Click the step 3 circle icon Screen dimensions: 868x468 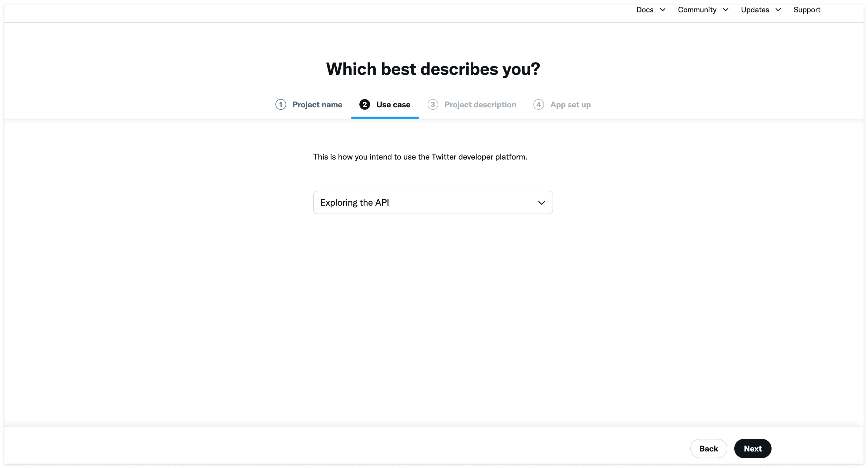coord(433,104)
